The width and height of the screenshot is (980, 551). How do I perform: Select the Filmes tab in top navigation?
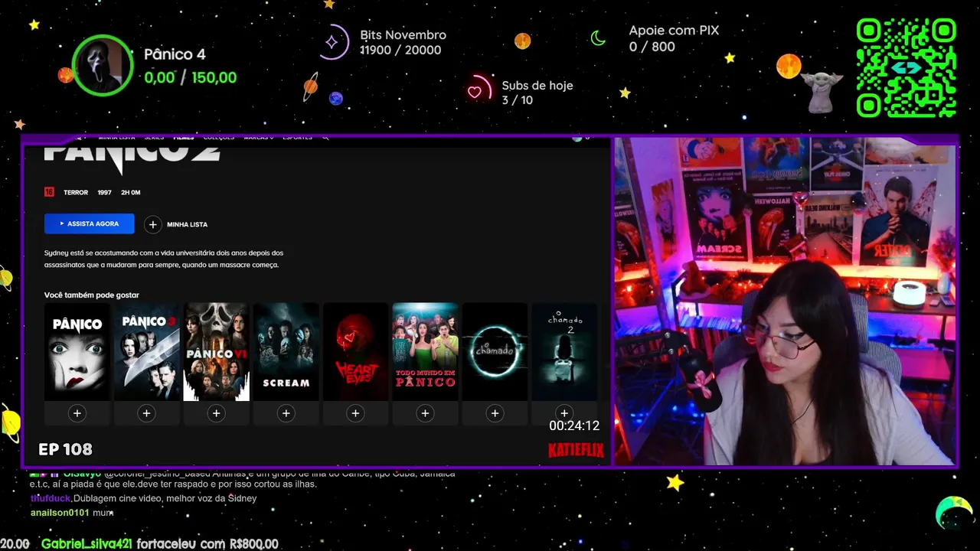(184, 138)
